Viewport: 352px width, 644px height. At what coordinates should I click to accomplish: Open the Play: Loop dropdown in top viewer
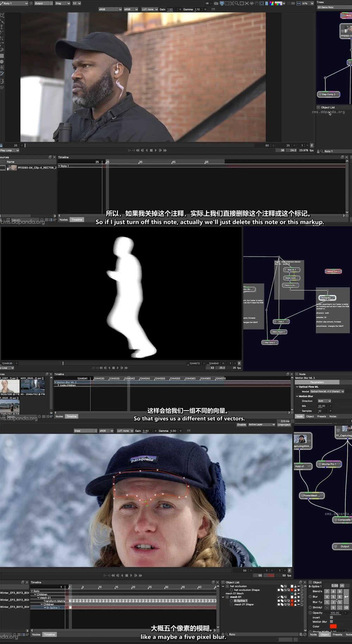click(x=10, y=150)
